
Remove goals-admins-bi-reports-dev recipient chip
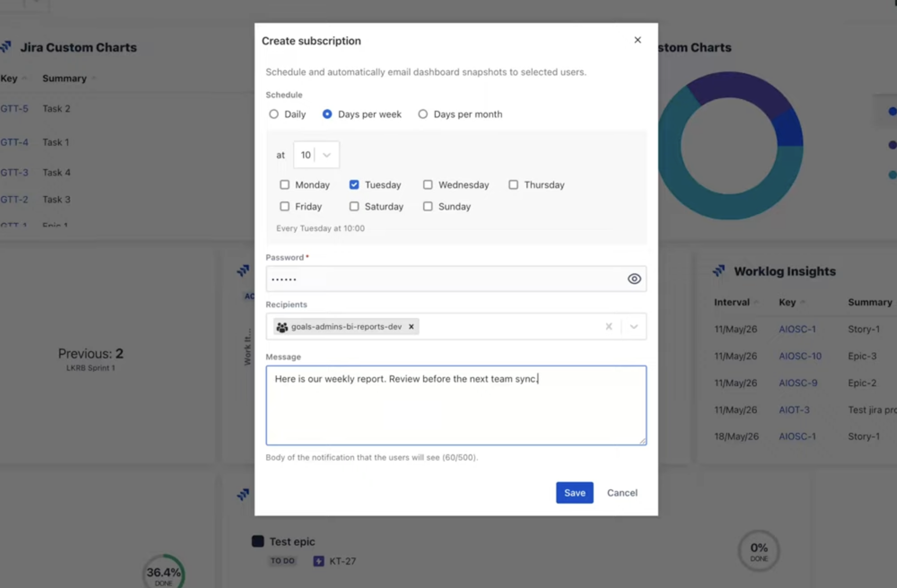point(411,327)
